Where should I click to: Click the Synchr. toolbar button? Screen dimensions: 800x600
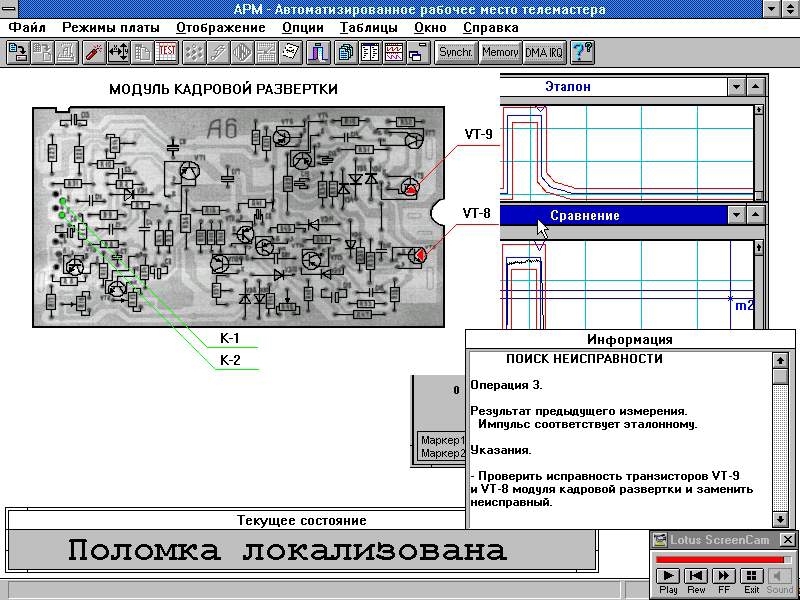(x=456, y=52)
